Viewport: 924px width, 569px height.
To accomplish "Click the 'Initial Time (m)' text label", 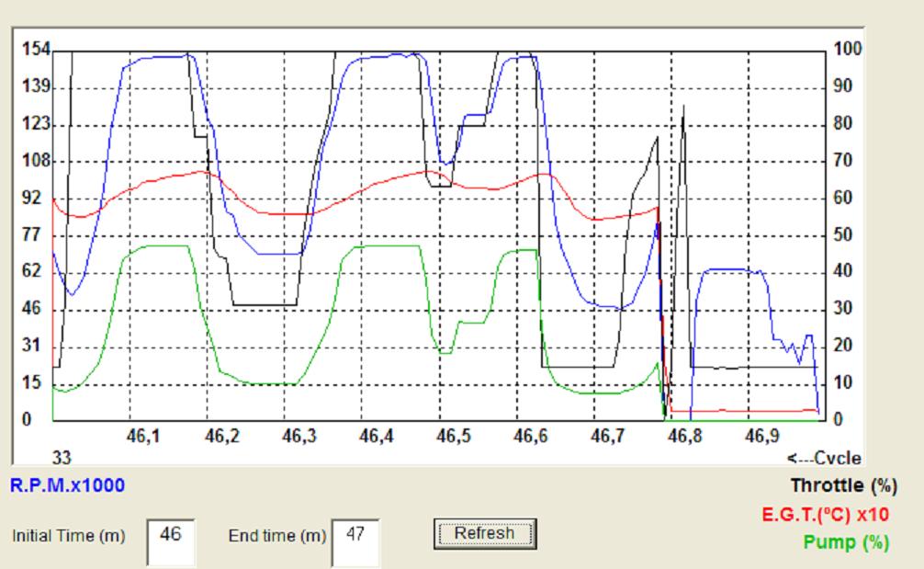I will coord(69,536).
